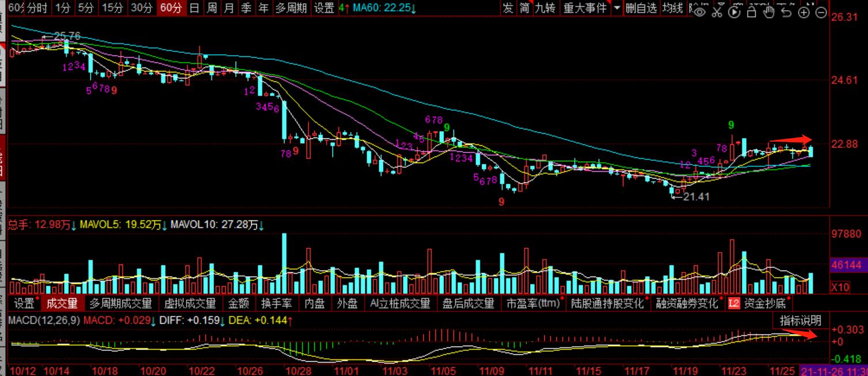
Task: Select the 外盘 indicator tab
Action: [348, 303]
